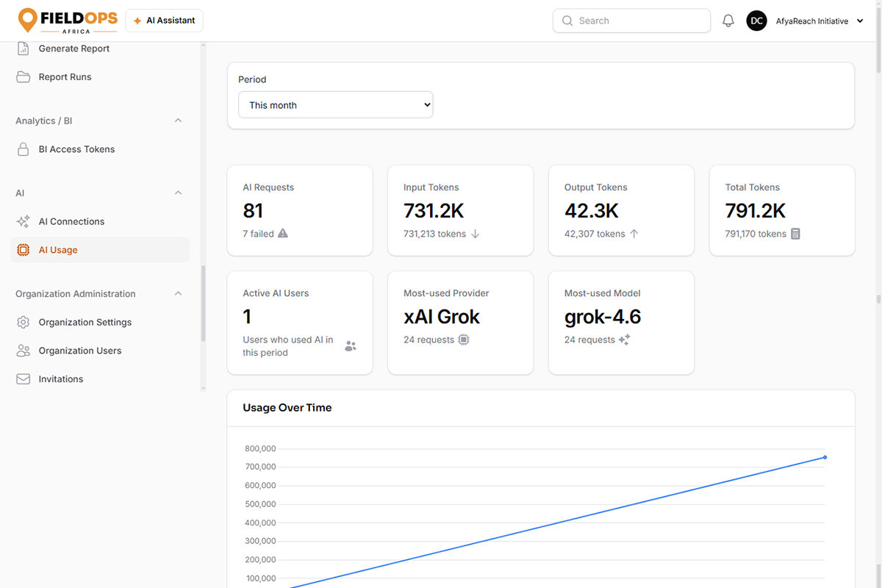Collapse the Organization Administration section
Viewport: 882px width, 588px height.
point(178,294)
